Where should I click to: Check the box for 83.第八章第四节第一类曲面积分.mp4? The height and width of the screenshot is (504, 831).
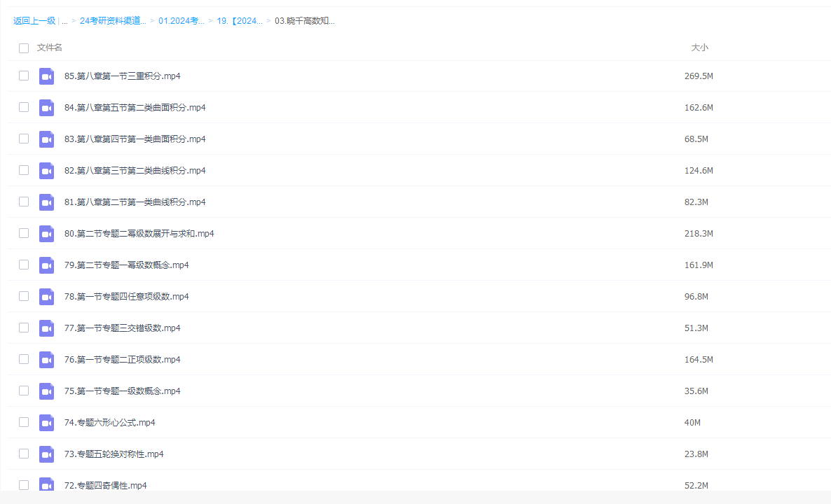coord(24,139)
